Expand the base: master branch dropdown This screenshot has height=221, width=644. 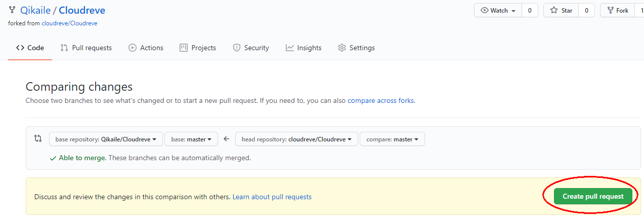(191, 139)
